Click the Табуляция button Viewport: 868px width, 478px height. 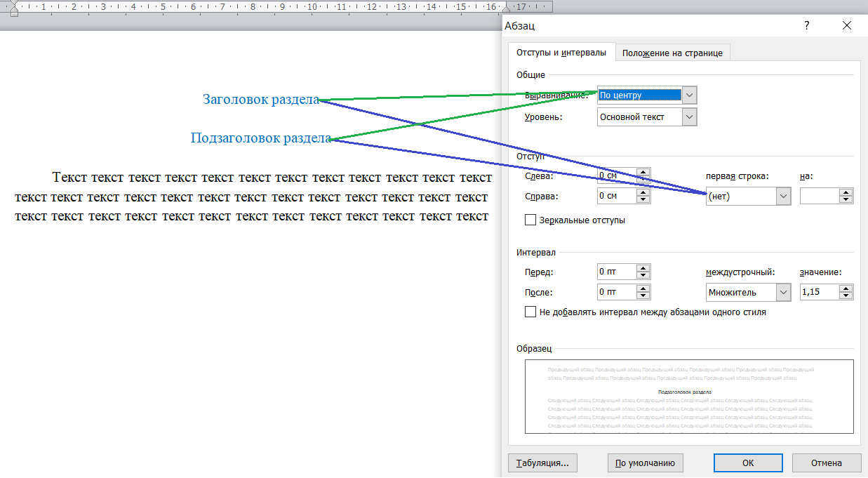tap(542, 463)
